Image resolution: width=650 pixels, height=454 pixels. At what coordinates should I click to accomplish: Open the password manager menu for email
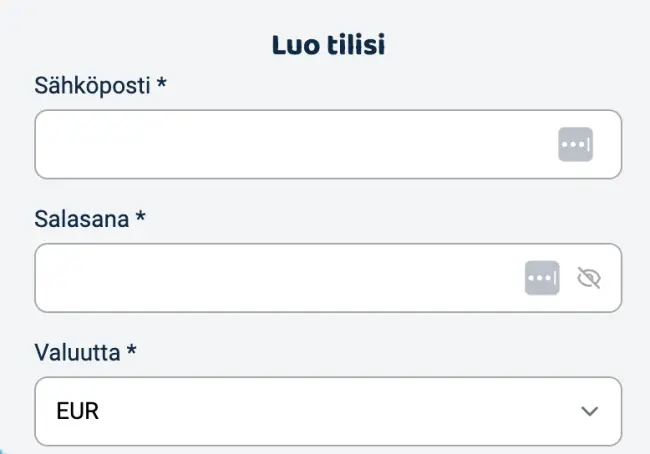[575, 145]
